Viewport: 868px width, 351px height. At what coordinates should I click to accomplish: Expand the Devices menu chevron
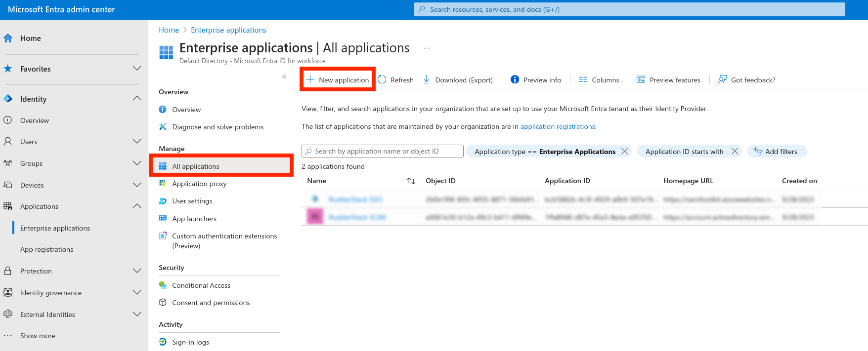click(x=137, y=185)
